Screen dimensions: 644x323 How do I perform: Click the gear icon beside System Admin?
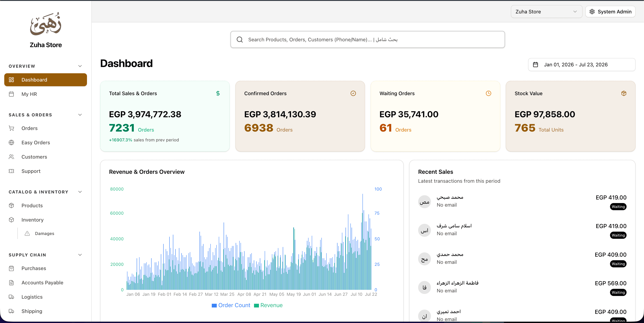point(592,11)
